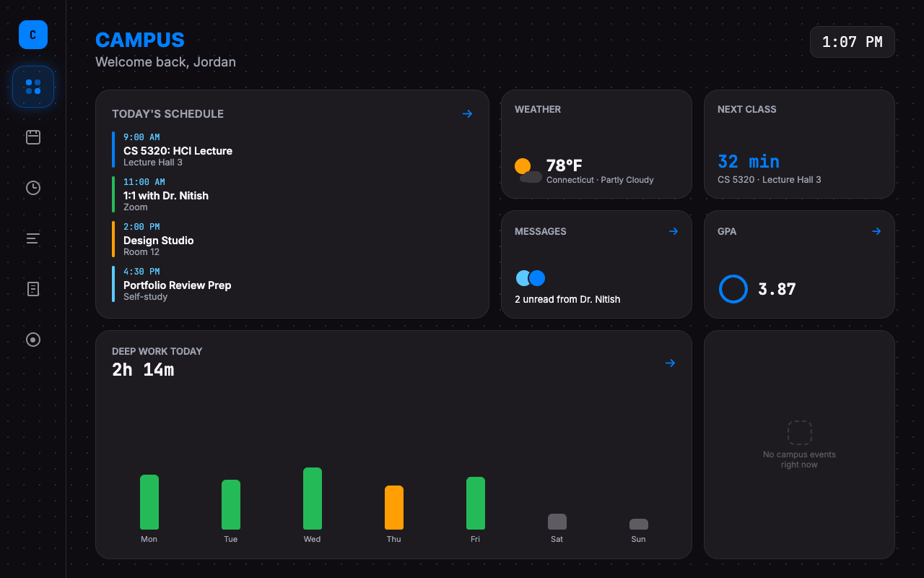Open Today's Schedule arrow
Viewport: 924px width, 578px height.
pyautogui.click(x=467, y=113)
